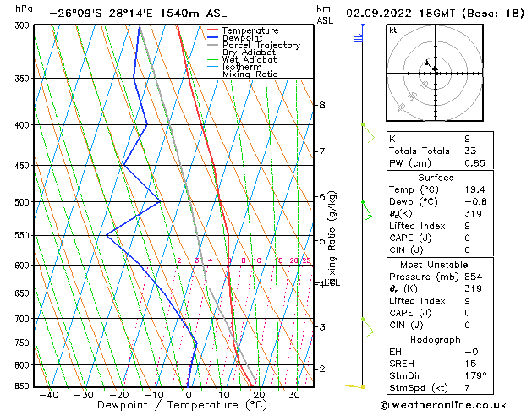Click the yellow wind barb at 850 hPa
The image size is (532, 411).
tap(355, 386)
